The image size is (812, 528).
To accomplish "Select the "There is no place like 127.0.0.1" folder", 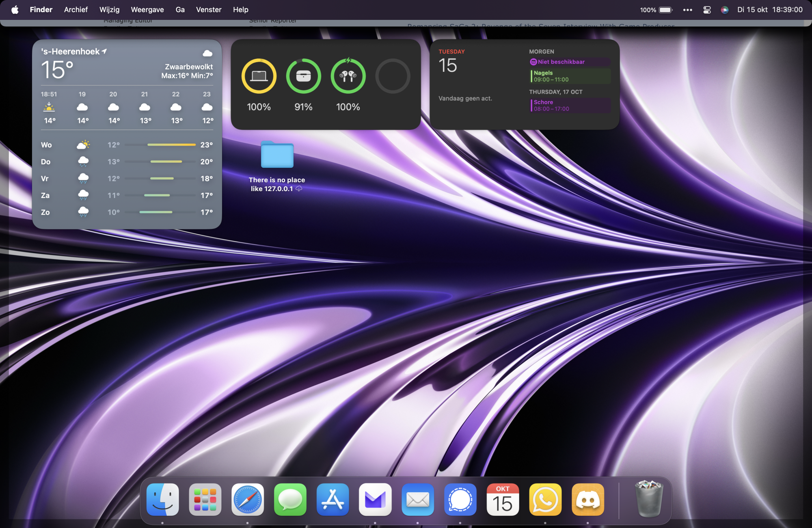I will click(277, 155).
